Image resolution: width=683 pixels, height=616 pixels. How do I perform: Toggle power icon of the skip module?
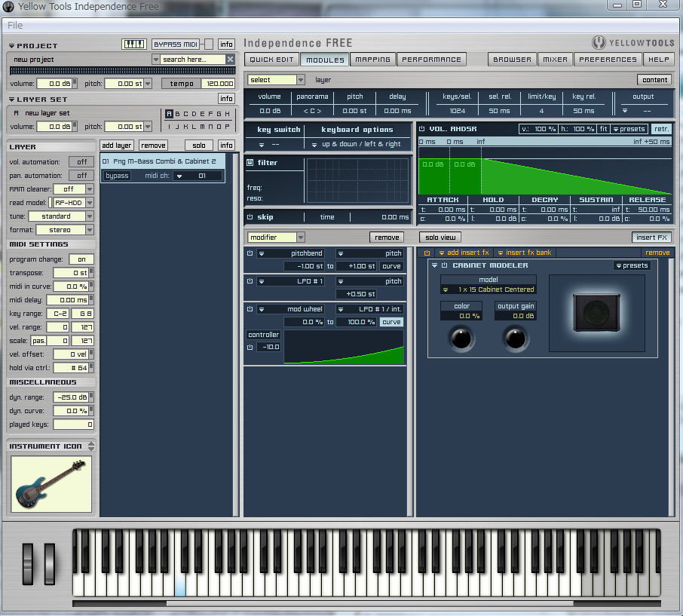[x=250, y=217]
